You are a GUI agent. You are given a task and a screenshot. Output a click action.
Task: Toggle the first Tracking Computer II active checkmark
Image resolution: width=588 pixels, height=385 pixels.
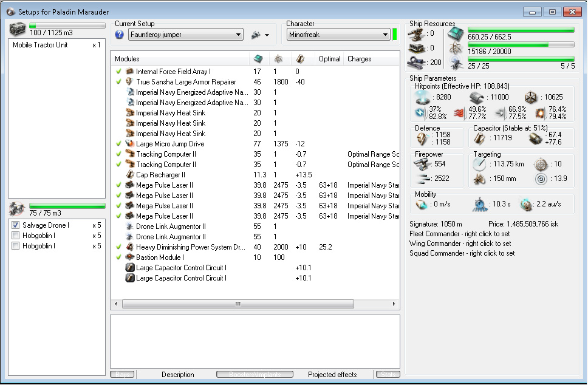[119, 154]
